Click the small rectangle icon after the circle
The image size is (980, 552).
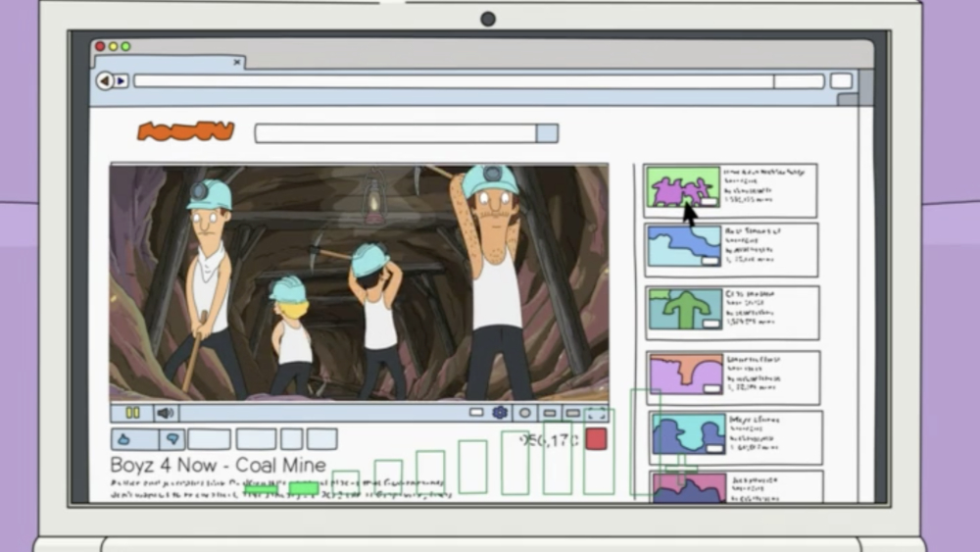point(550,413)
